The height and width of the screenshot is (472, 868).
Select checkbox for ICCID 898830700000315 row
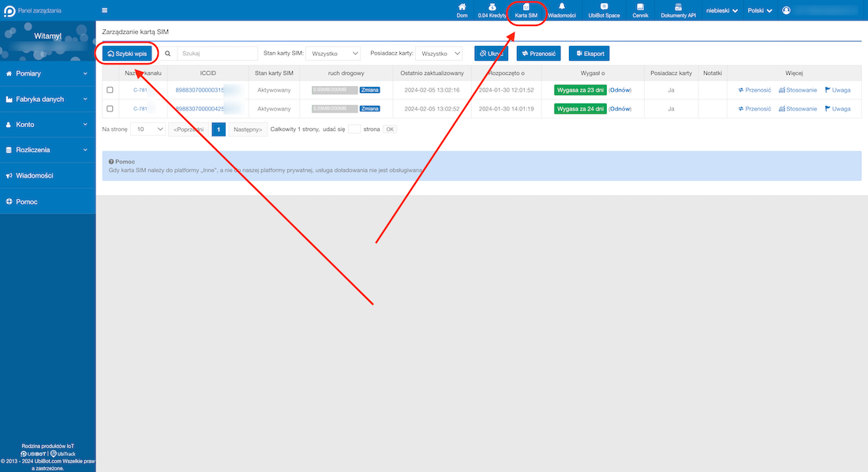(x=110, y=90)
